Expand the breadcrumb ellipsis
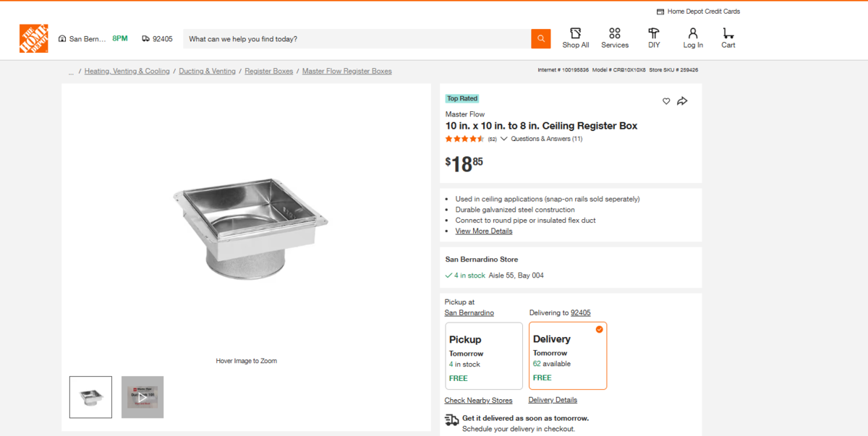The height and width of the screenshot is (436, 868). click(x=71, y=72)
